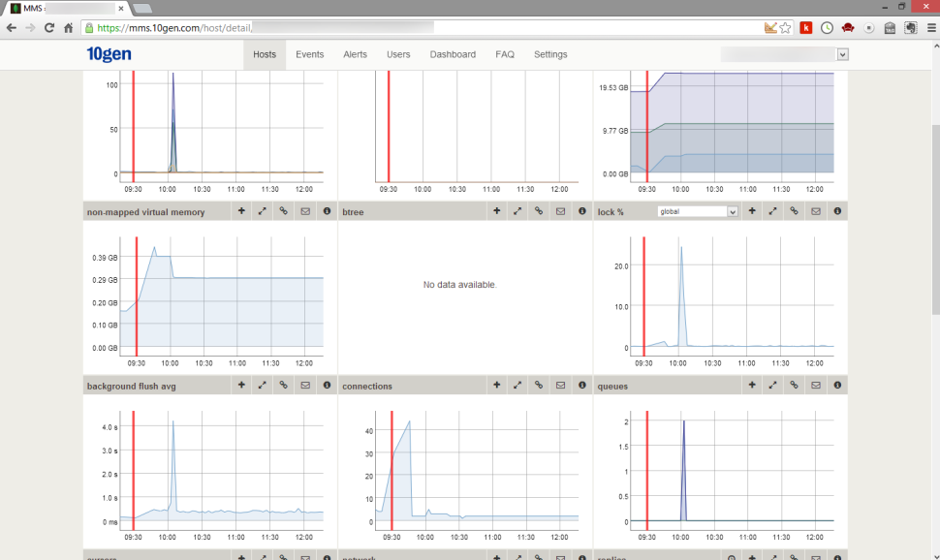Viewport: 940px width, 560px height.
Task: Show info for the connections chart
Action: point(582,386)
